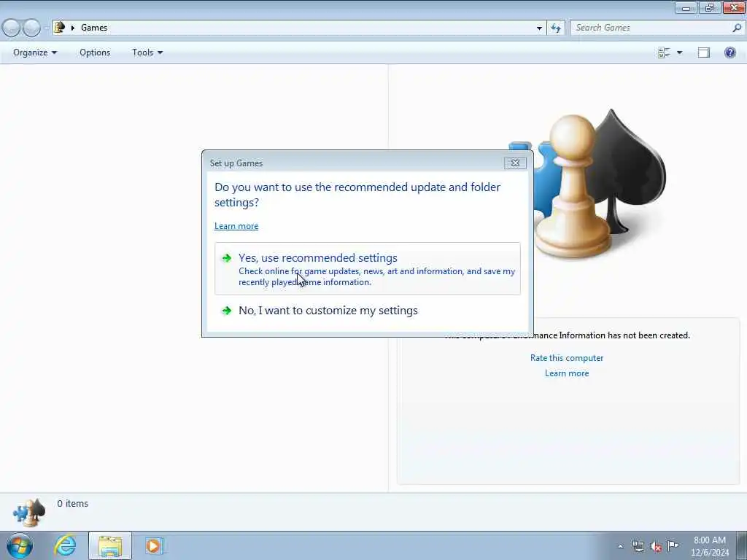Choose No, I want to customize my settings
Image resolution: width=747 pixels, height=560 pixels.
[368, 311]
